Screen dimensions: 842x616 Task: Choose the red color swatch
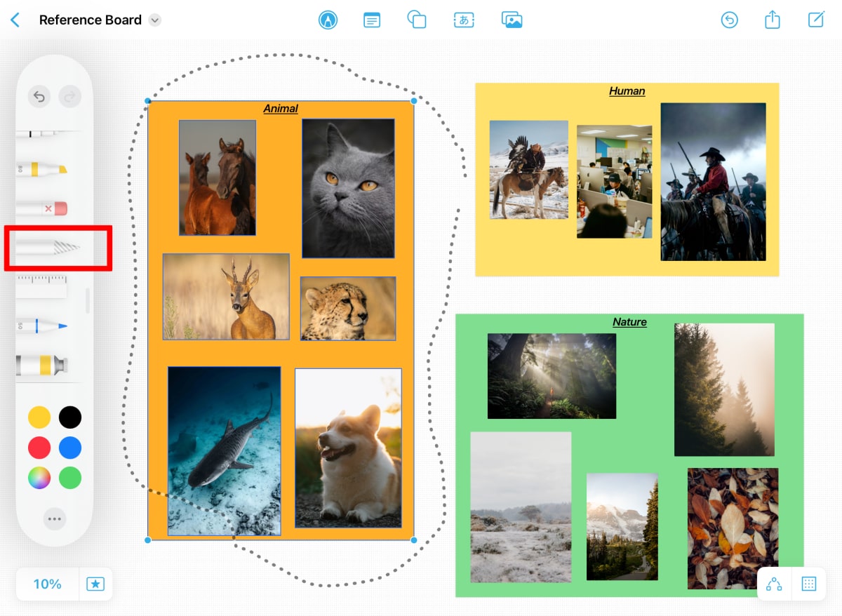click(x=39, y=448)
